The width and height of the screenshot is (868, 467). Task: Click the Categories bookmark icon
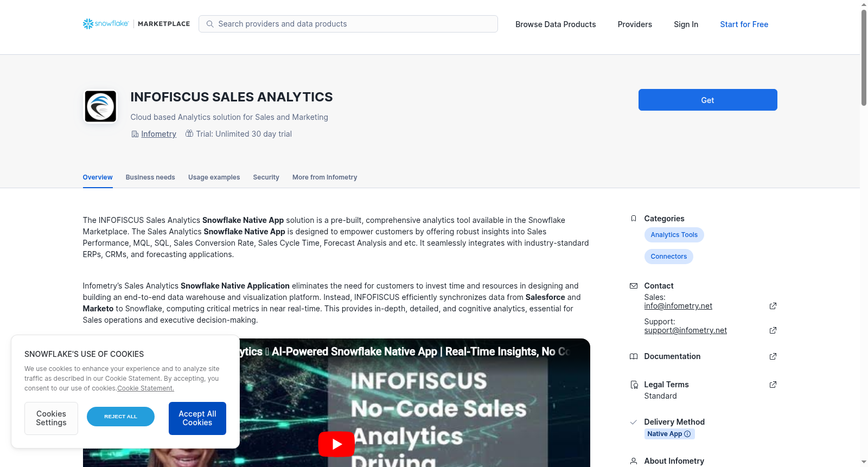coord(634,219)
